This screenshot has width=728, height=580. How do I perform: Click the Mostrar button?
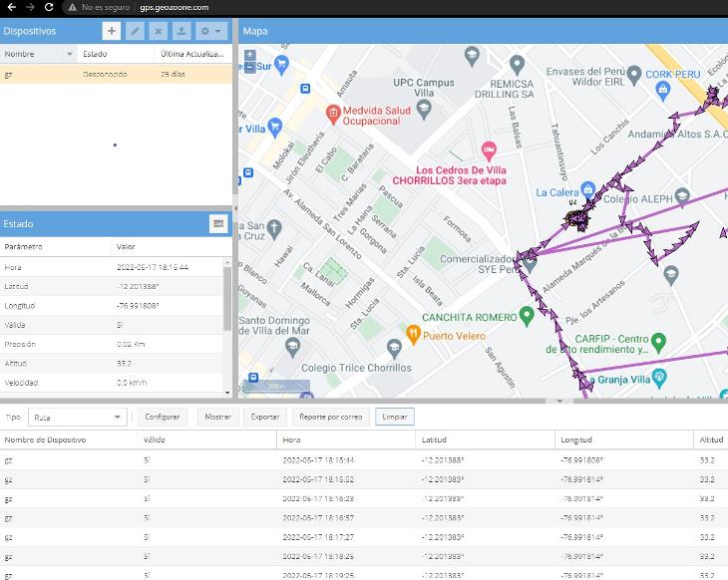[217, 417]
